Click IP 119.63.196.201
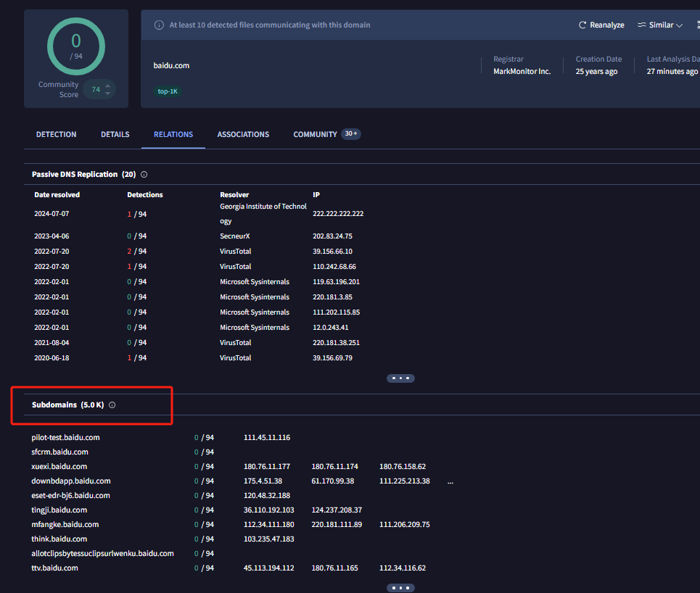 (x=336, y=281)
